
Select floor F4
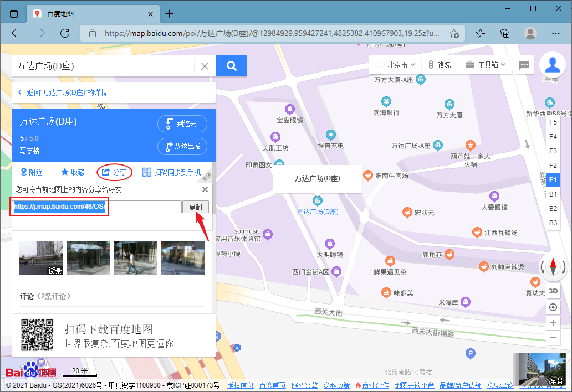click(x=553, y=137)
